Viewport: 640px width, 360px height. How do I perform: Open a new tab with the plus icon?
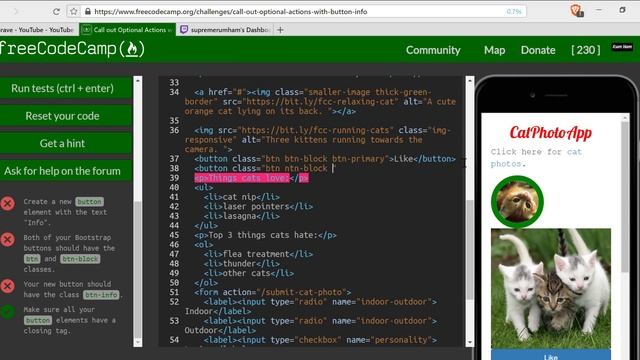point(280,30)
